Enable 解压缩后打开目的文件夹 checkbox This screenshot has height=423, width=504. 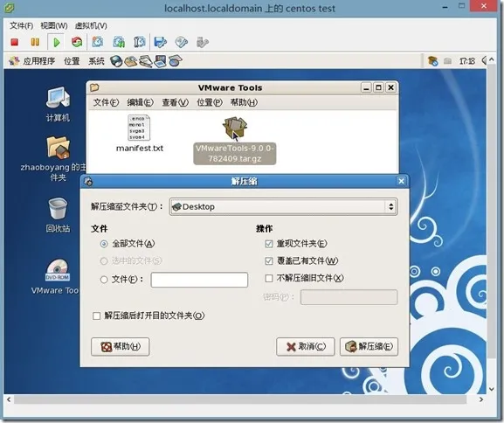coord(96,316)
